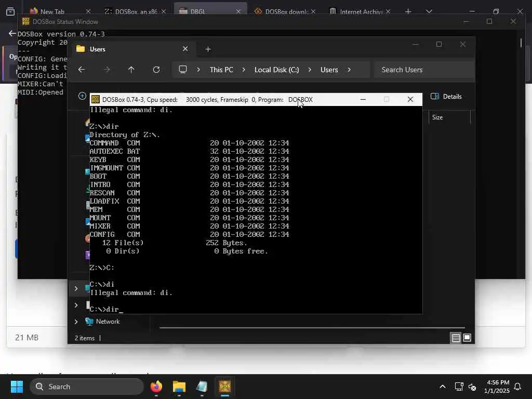Click the DOSBox Status Window icon
The height and width of the screenshot is (399, 532).
(x=26, y=21)
